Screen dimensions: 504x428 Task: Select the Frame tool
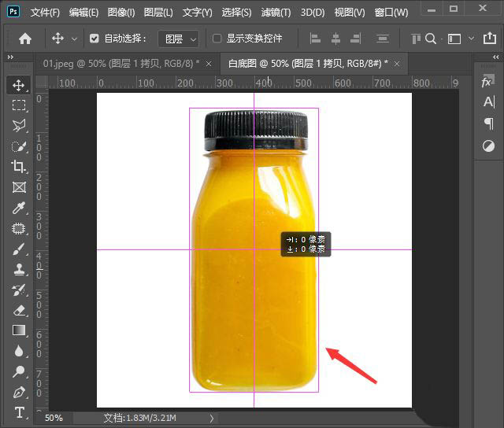click(19, 187)
